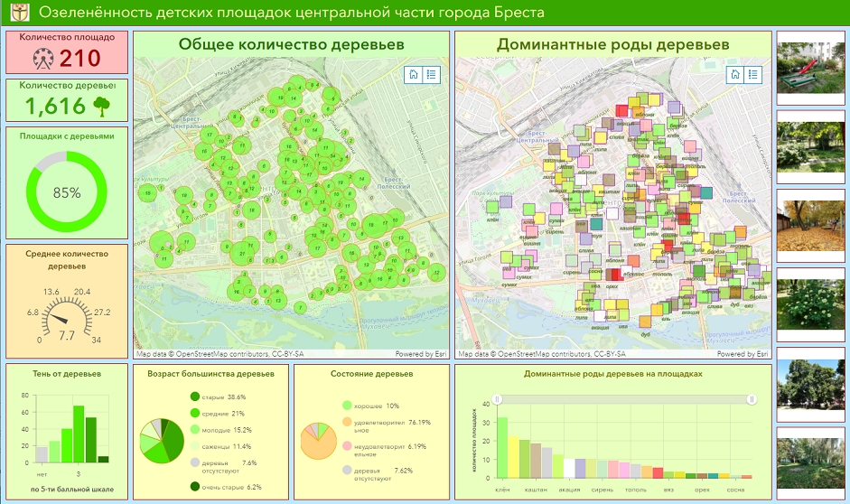Click the Возраст большинства деревьев heading
The image size is (850, 504).
210,373
